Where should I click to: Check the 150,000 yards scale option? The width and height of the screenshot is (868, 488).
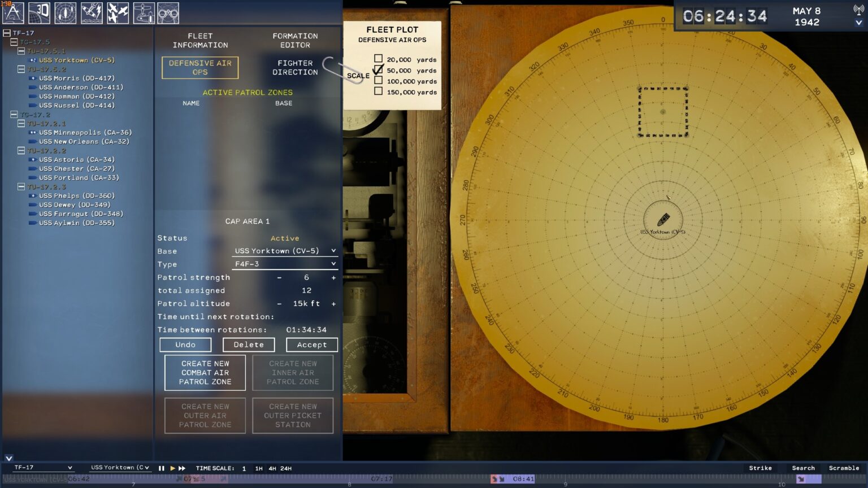pyautogui.click(x=378, y=91)
